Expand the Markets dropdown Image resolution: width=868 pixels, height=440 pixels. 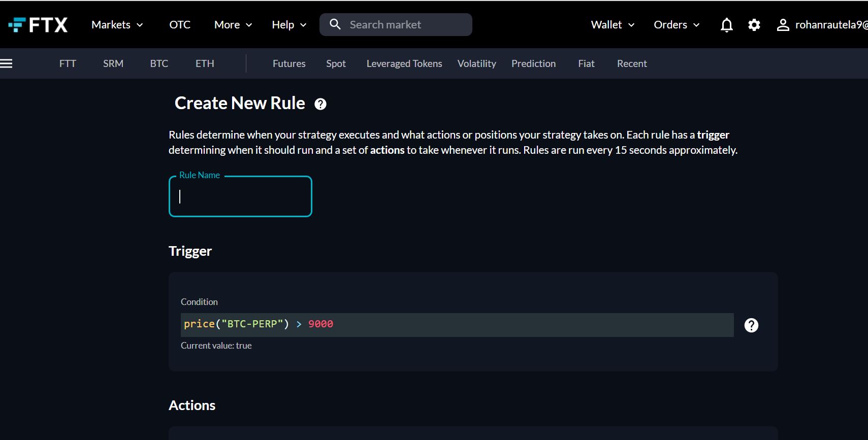117,25
